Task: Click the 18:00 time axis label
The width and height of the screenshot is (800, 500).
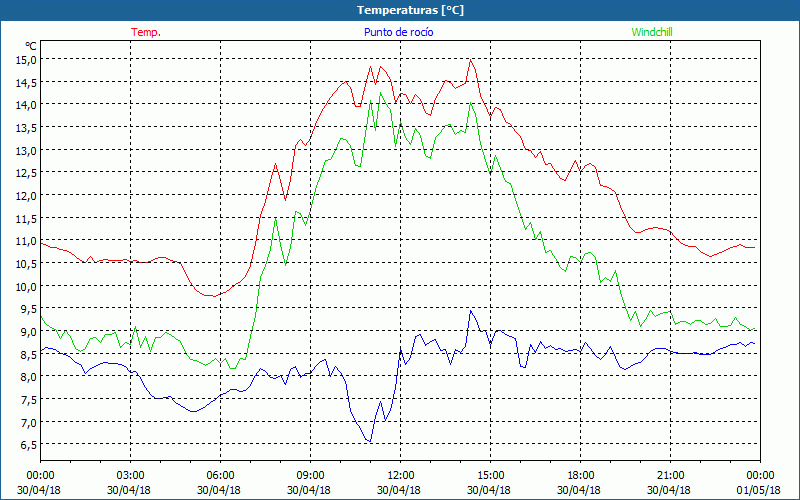Action: (x=580, y=476)
